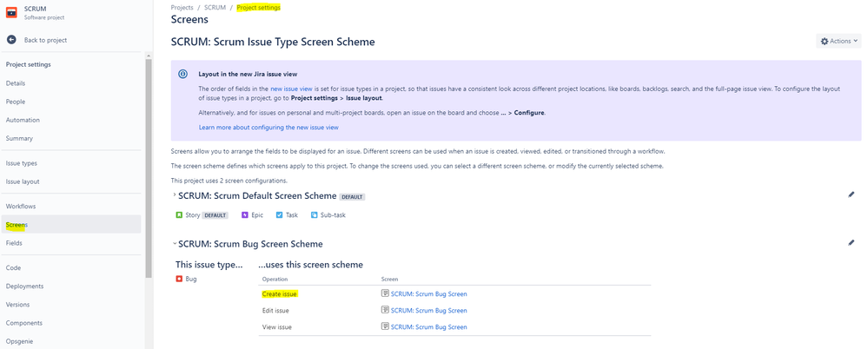868x349 pixels.
Task: Click the screen icon in Create issue row
Action: (385, 293)
